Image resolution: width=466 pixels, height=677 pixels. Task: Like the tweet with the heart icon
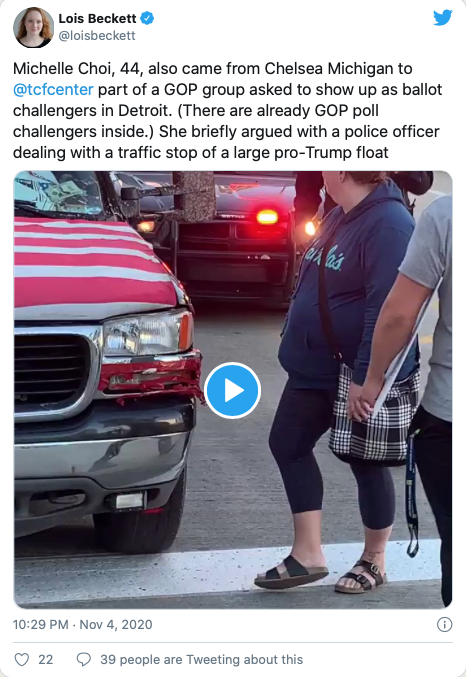click(22, 659)
